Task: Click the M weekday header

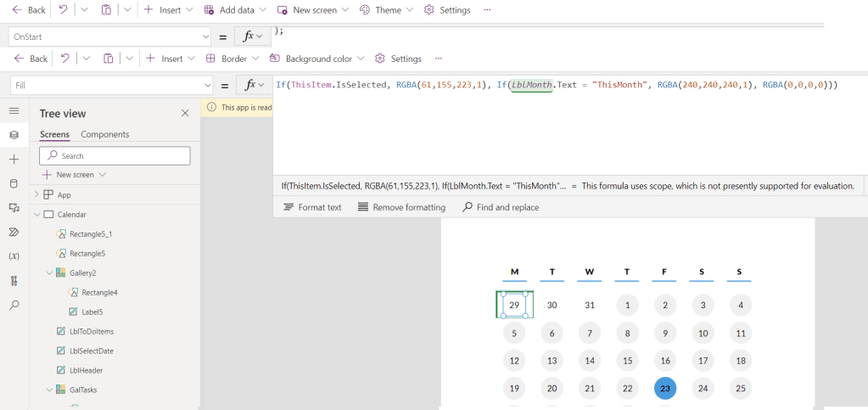Action: point(514,272)
